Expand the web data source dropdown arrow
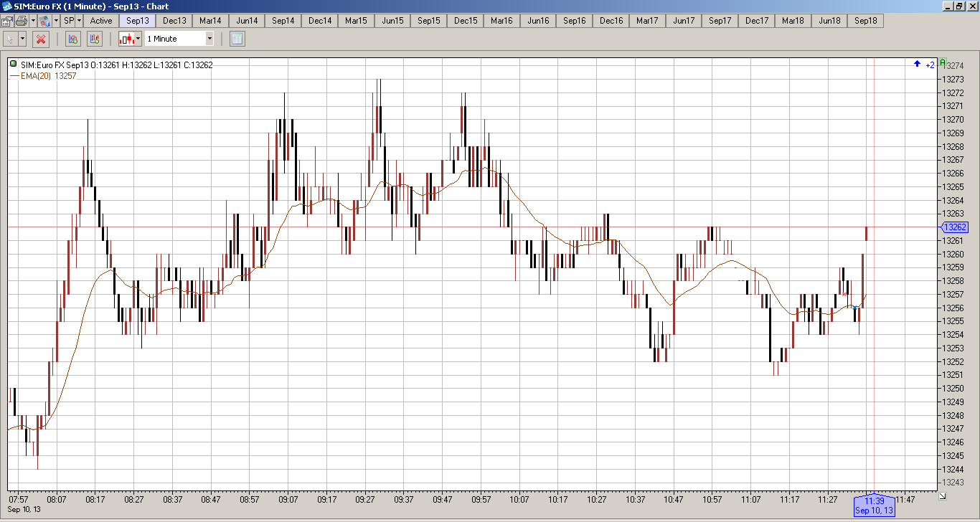Image resolution: width=980 pixels, height=522 pixels. pyautogui.click(x=56, y=21)
